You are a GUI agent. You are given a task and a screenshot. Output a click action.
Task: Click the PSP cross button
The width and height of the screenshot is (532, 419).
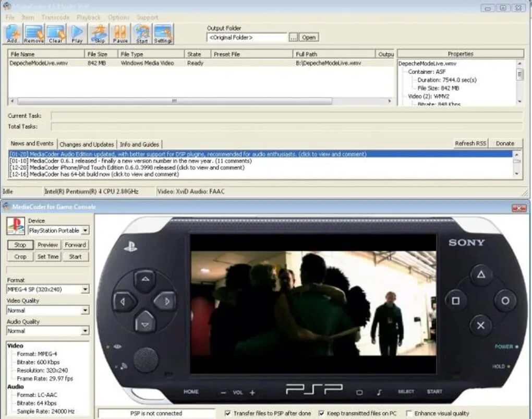(x=481, y=326)
